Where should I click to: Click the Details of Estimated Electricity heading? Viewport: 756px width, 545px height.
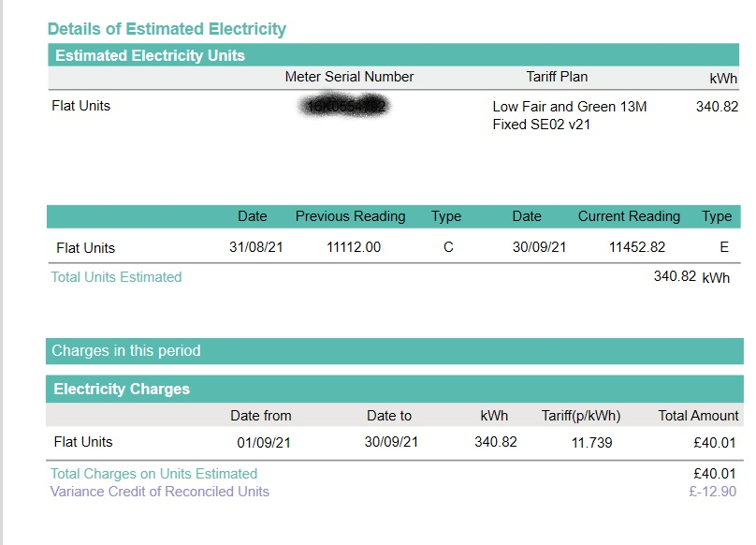(167, 29)
